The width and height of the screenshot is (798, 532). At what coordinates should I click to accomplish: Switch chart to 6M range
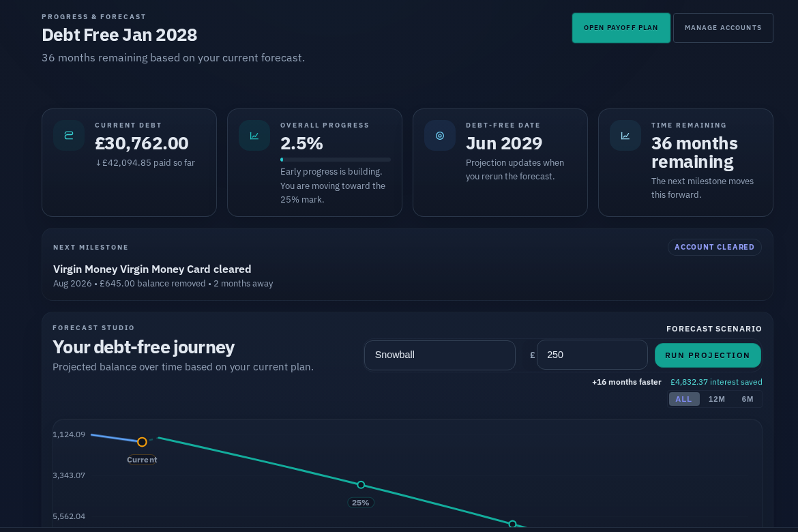click(747, 399)
